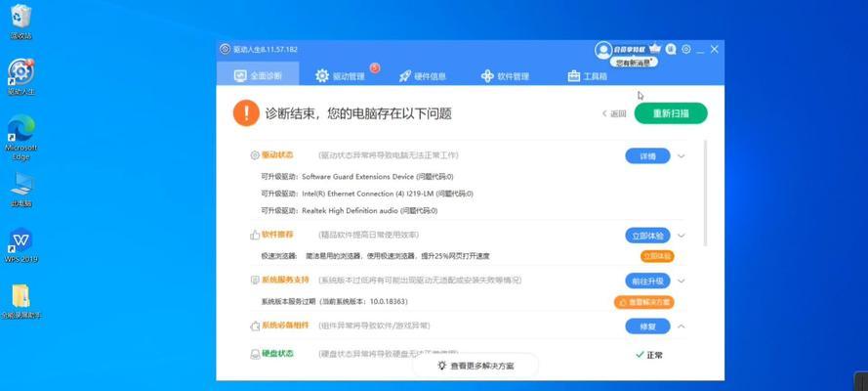
Task: Click the 硬盘状态 正常 status label
Action: pos(648,355)
